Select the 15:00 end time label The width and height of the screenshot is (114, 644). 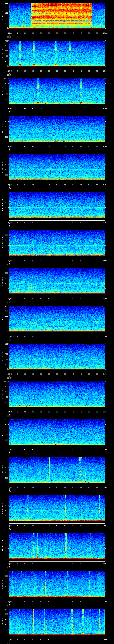[x=105, y=33]
